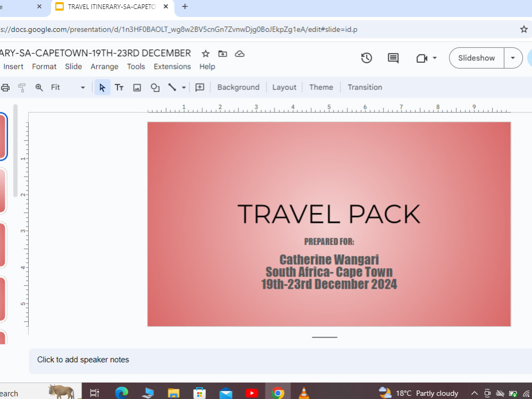
Task: Expand the record video dropdown arrow
Action: click(x=435, y=58)
